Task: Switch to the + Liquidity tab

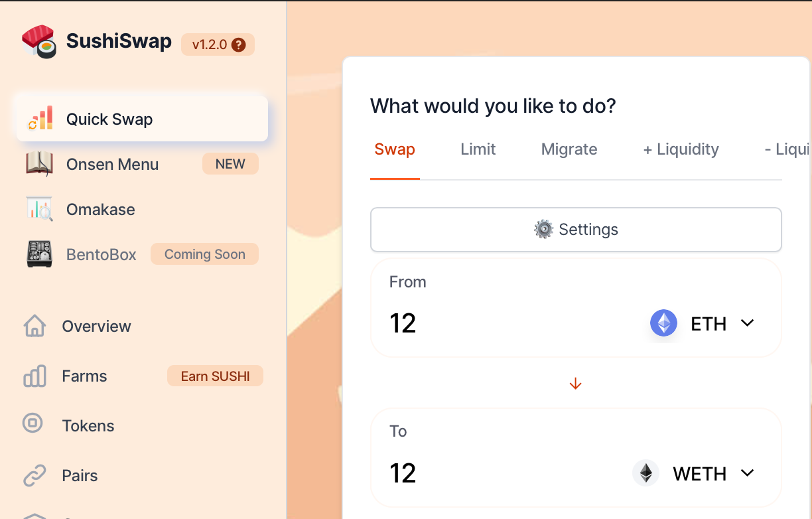Action: [x=681, y=149]
